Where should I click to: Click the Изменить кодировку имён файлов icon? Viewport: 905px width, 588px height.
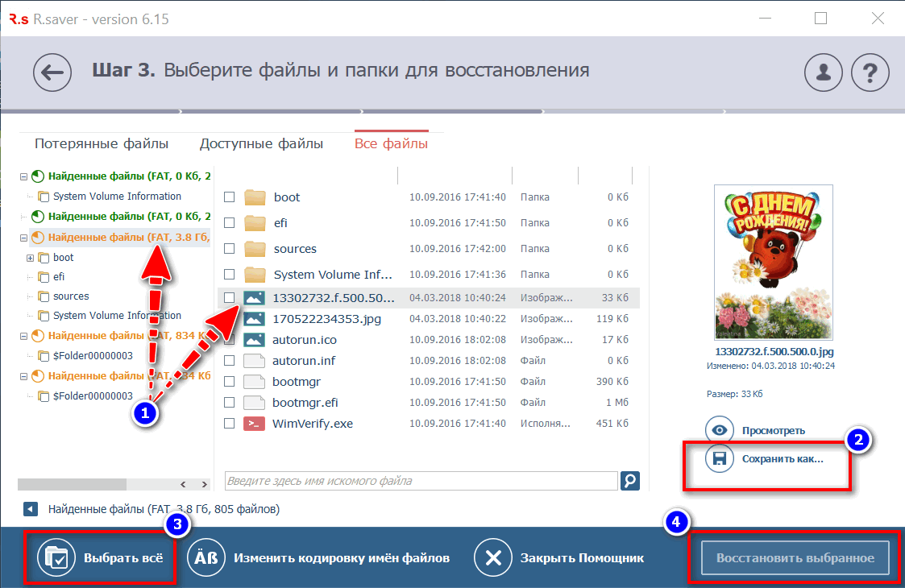point(205,557)
